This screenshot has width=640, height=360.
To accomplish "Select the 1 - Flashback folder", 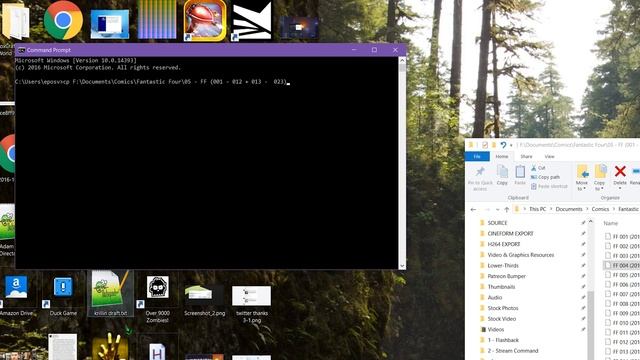I will [503, 340].
